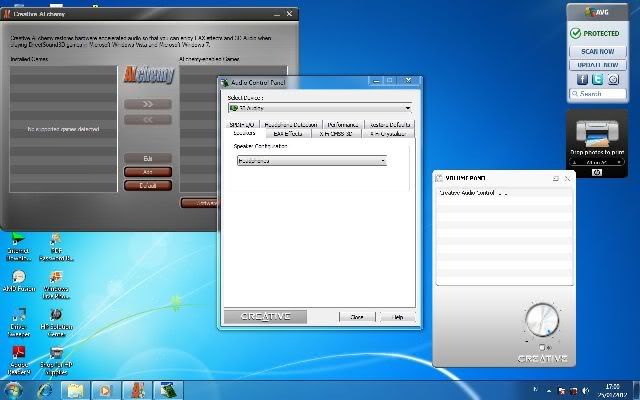Click the AVG logo header
The height and width of the screenshot is (400, 640).
coord(597,12)
